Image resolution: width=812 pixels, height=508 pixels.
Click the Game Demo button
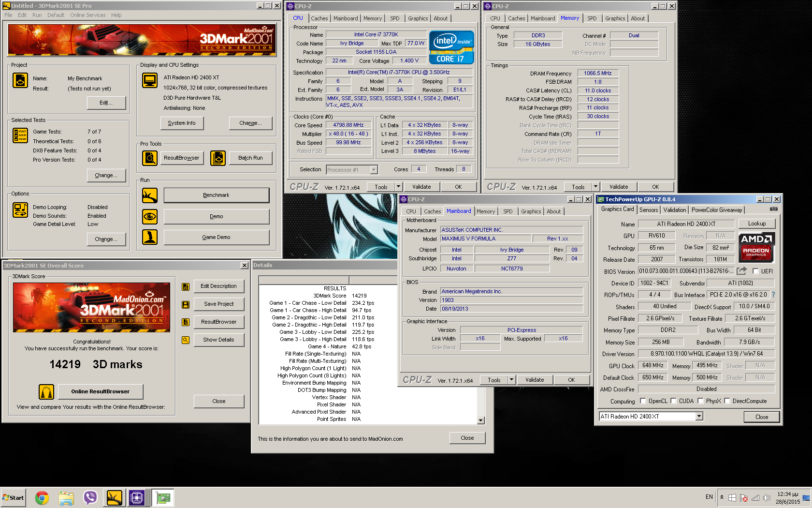point(216,237)
